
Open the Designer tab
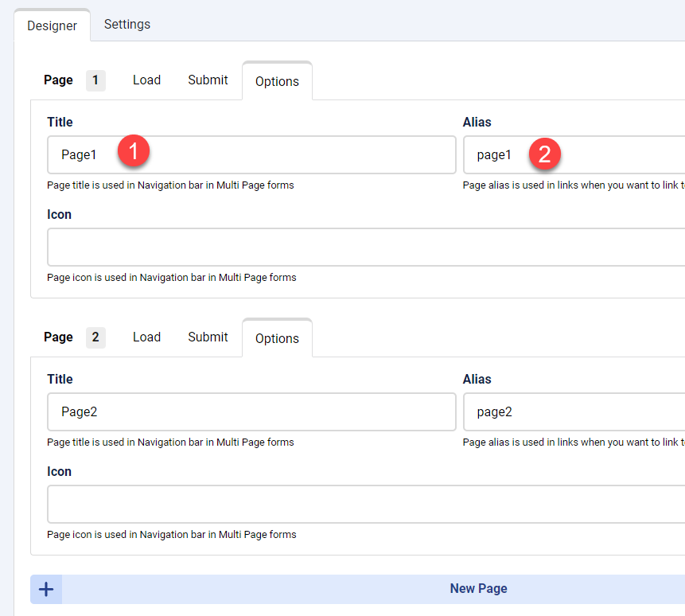(x=53, y=25)
